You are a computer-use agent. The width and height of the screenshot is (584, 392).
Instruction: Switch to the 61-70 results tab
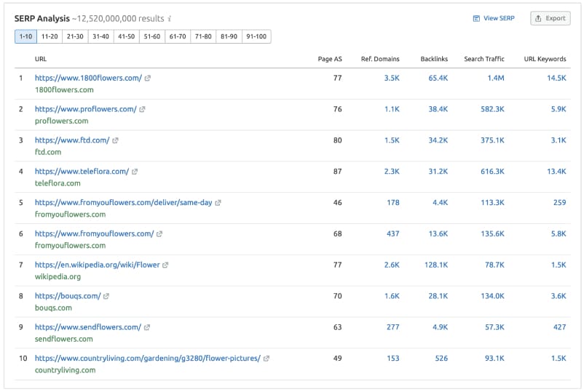pyautogui.click(x=178, y=36)
